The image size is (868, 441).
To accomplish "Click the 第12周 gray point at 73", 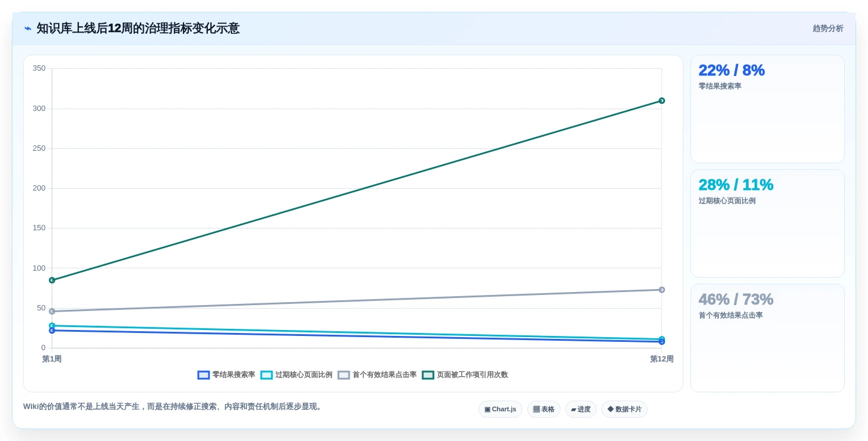I will [x=661, y=290].
